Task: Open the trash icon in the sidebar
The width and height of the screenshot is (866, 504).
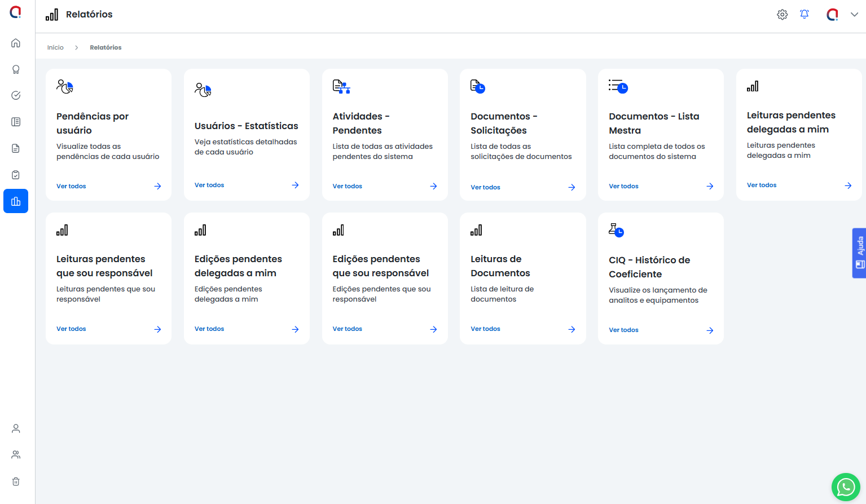Action: pos(16,481)
